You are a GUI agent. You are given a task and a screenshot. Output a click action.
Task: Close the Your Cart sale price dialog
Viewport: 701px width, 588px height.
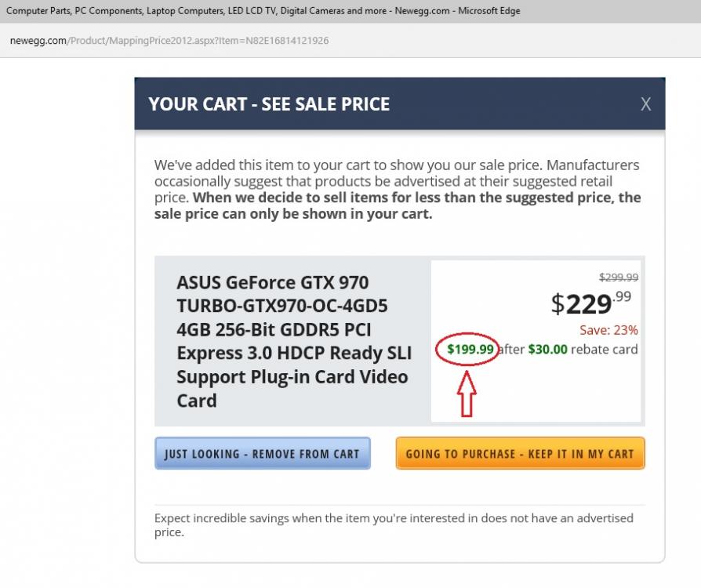coord(645,104)
